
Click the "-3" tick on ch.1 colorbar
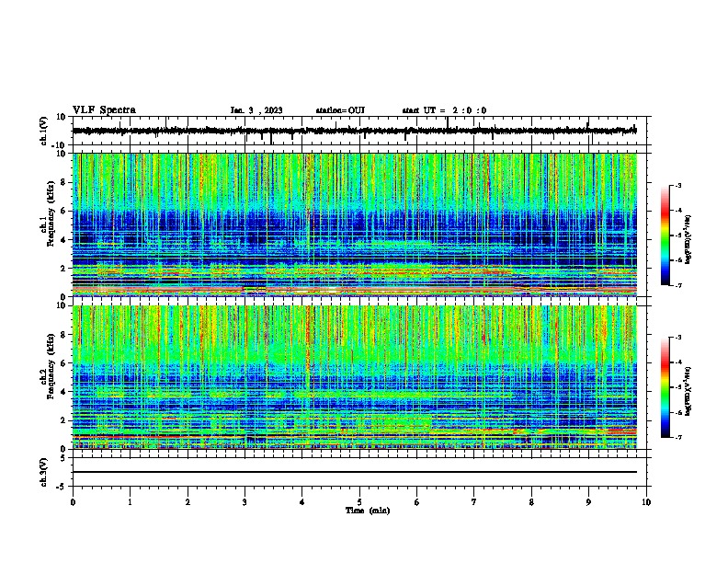677,185
